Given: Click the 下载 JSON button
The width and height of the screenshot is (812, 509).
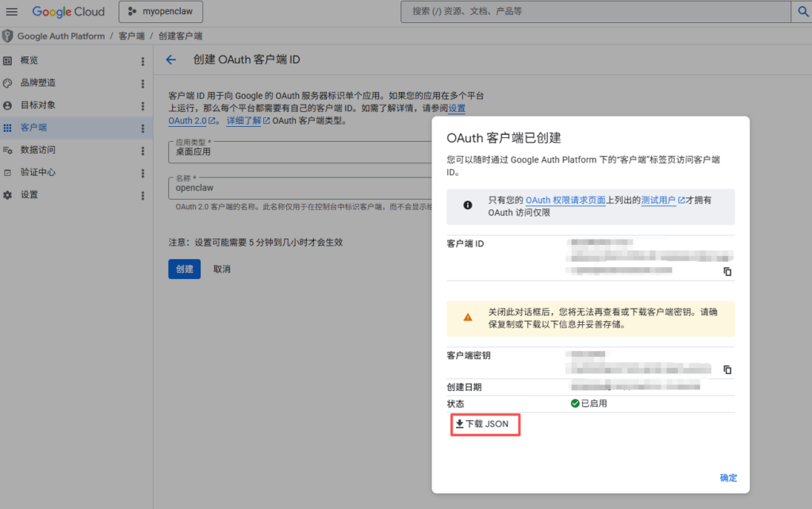Looking at the screenshot, I should [485, 424].
